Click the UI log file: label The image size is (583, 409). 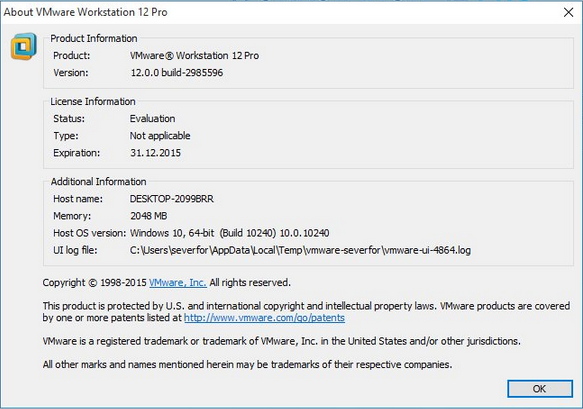point(75,250)
